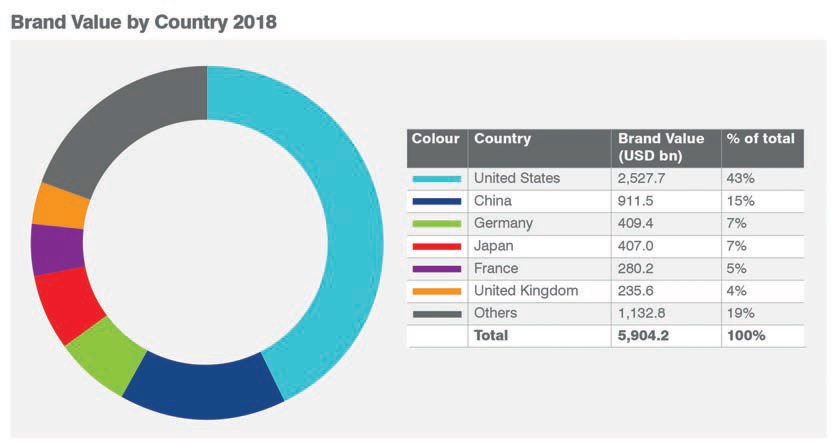Click the orange United Kingdom legend swatch
The image size is (836, 448).
pyautogui.click(x=437, y=291)
